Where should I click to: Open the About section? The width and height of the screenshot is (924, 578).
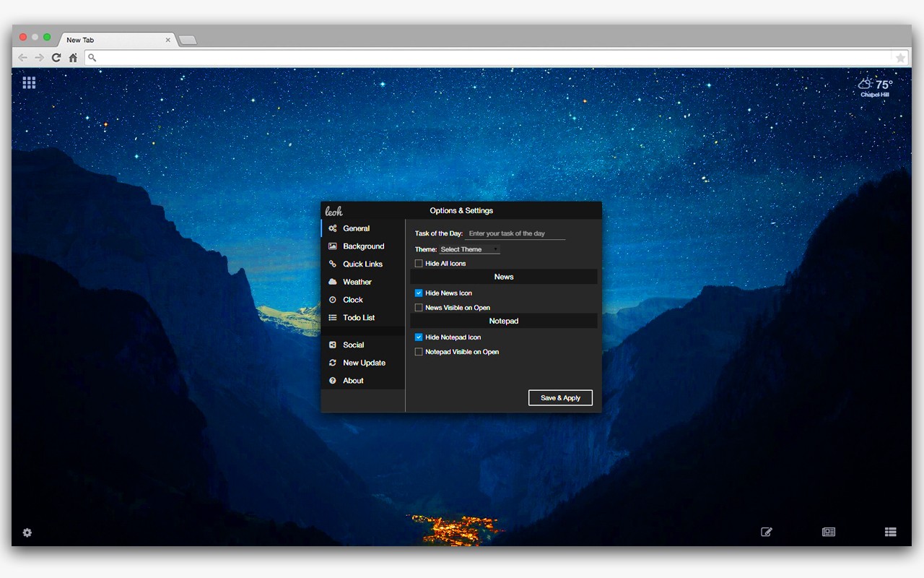point(353,381)
